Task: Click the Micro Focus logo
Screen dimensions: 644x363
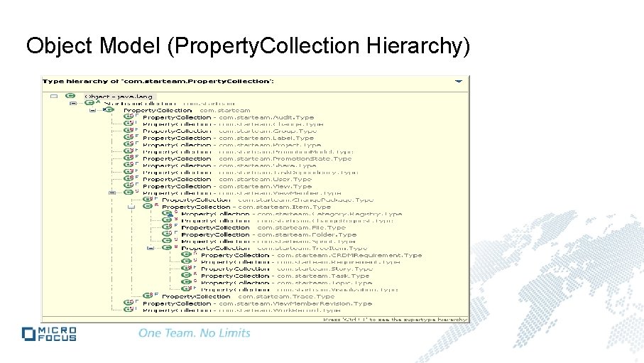Action: click(x=49, y=334)
